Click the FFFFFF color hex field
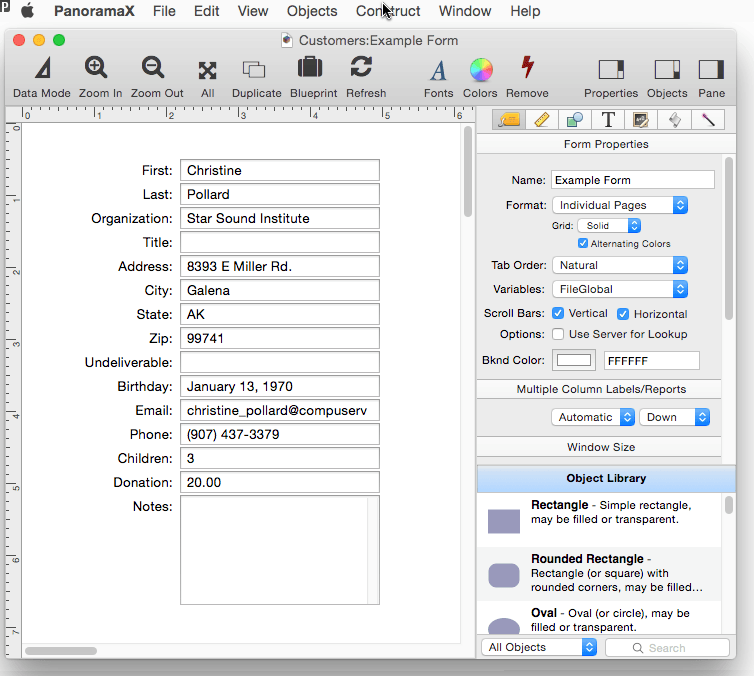This screenshot has height=676, width=754. (652, 361)
